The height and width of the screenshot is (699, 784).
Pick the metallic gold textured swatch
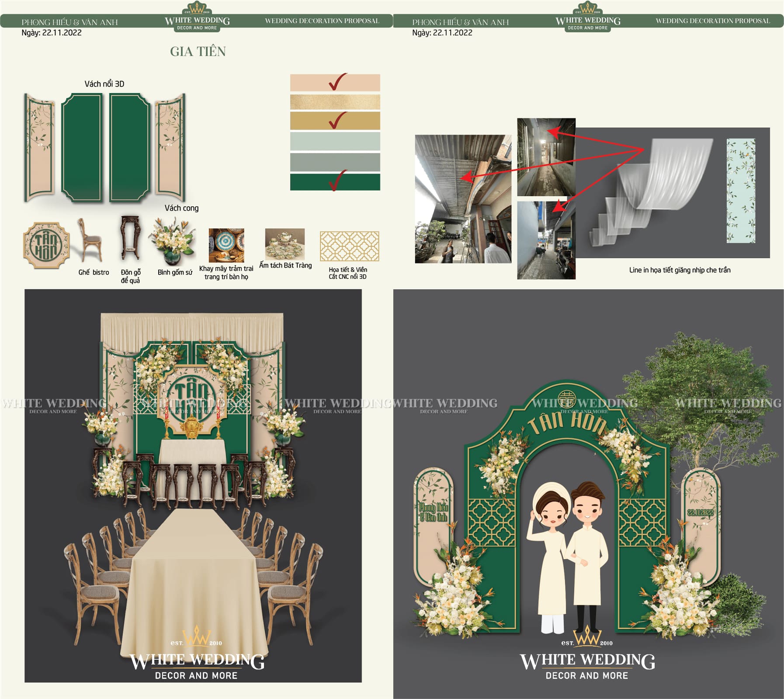[335, 102]
